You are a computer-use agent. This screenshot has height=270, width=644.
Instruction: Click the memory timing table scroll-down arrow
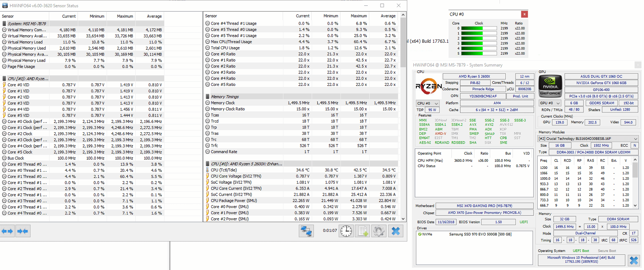pos(635,205)
